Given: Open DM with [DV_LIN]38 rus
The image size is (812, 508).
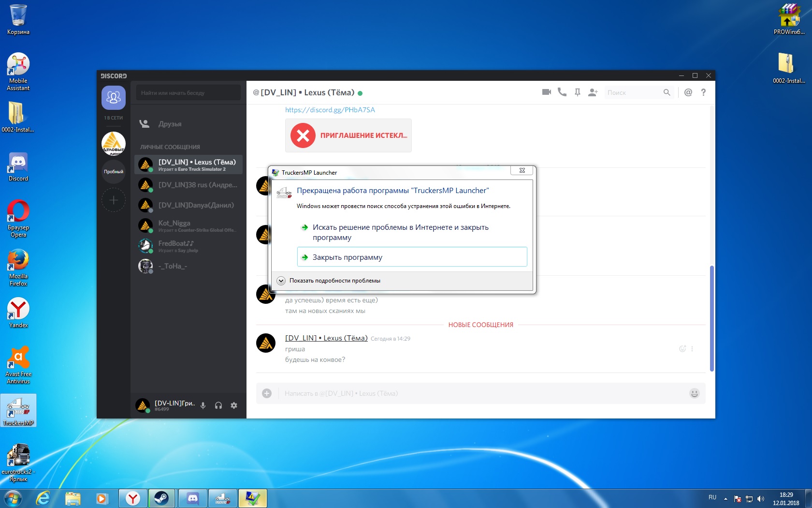Looking at the screenshot, I should tap(188, 185).
